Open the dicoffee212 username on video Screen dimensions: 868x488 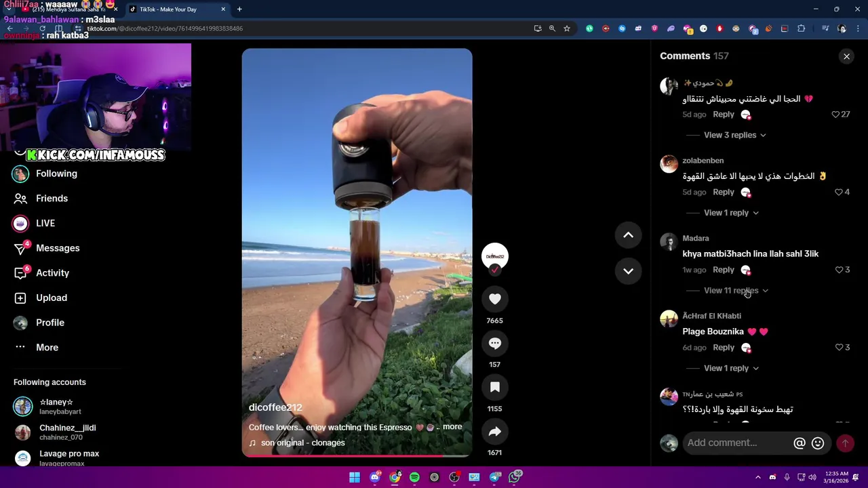click(275, 407)
